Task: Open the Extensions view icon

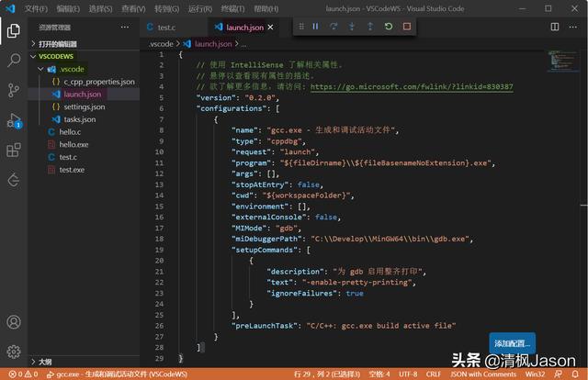Action: click(14, 150)
